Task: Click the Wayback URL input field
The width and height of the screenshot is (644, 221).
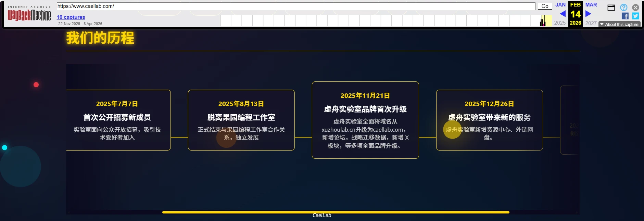Action: (x=295, y=6)
